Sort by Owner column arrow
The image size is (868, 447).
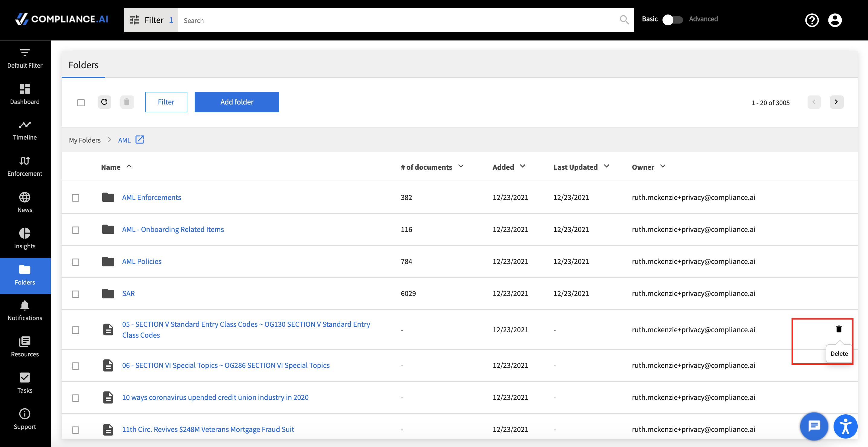click(663, 166)
